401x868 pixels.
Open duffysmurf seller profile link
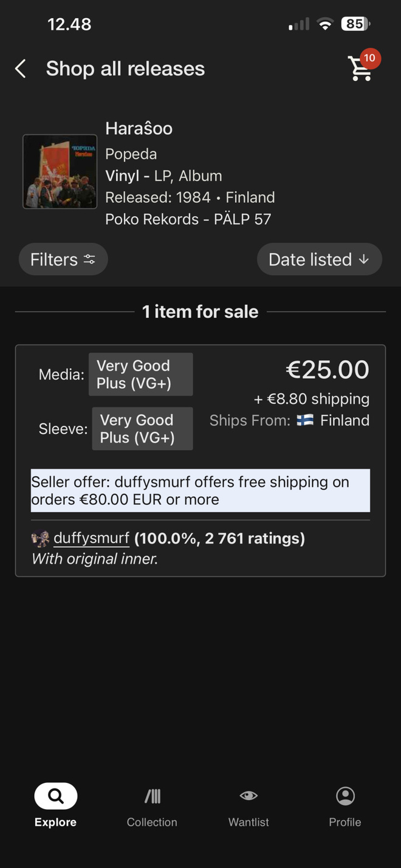(x=91, y=538)
